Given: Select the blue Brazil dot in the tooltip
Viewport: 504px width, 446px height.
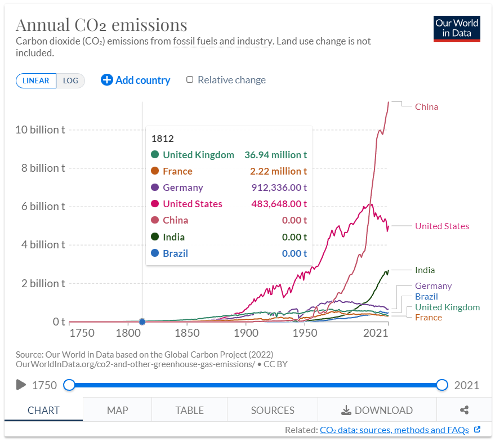Looking at the screenshot, I should 154,253.
